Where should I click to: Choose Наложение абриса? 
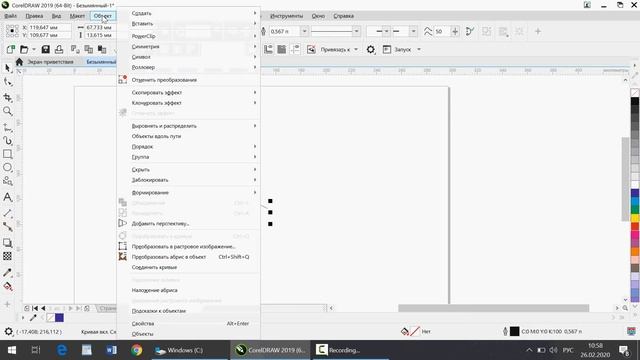(189, 290)
